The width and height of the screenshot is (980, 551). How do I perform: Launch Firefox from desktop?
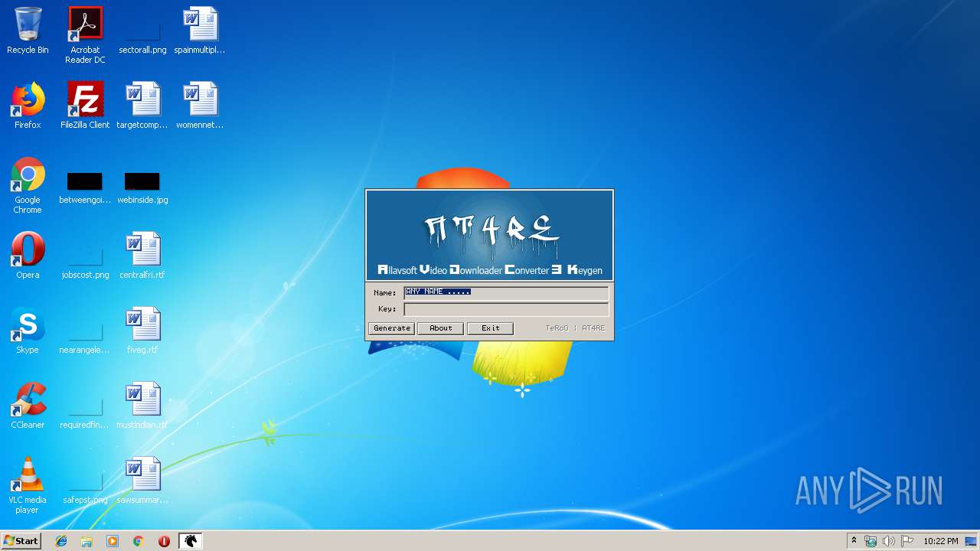tap(28, 106)
